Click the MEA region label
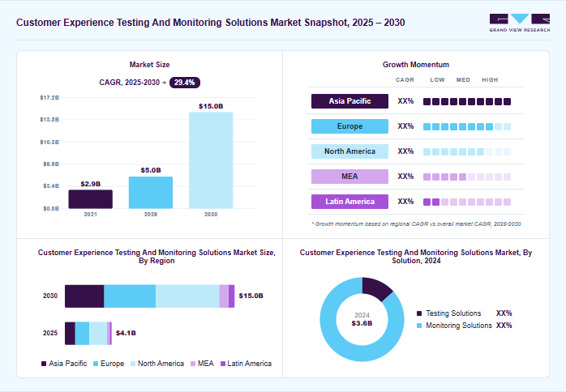Screen dimensions: 566x392 (349, 177)
